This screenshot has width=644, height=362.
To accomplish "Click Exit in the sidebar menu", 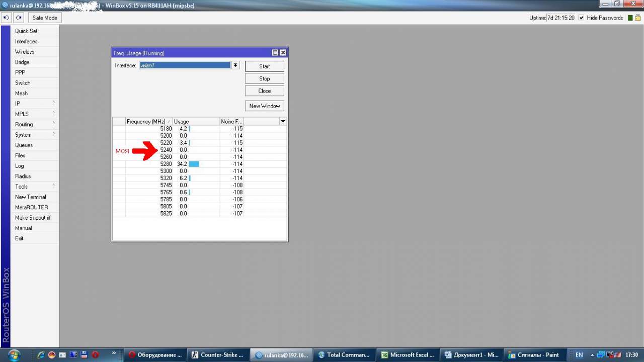I will (35, 238).
